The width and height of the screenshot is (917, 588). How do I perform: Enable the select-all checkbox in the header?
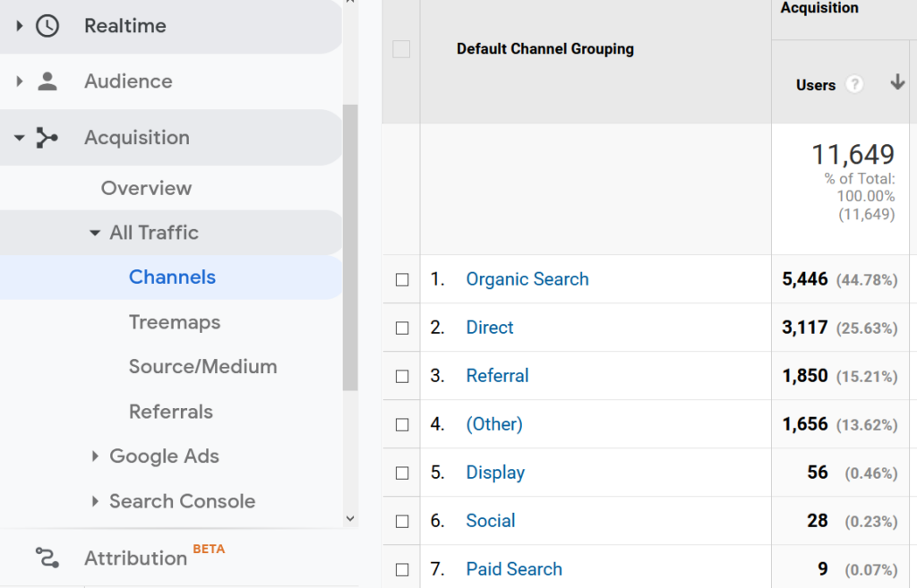point(400,49)
